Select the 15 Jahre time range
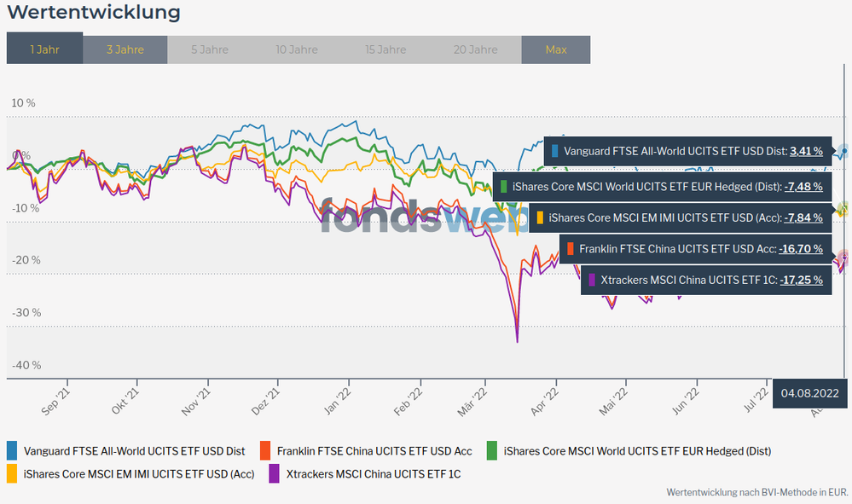The height and width of the screenshot is (504, 852). tap(385, 49)
